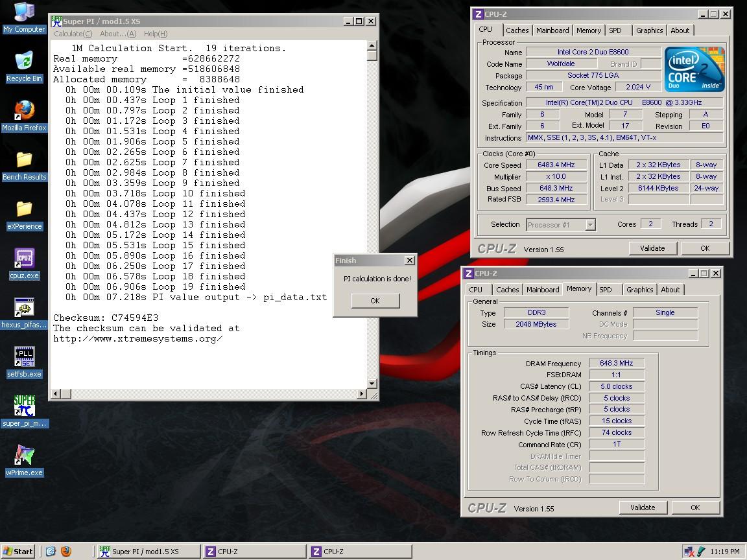Click the first system tray icon
The image size is (747, 560).
coord(689,552)
